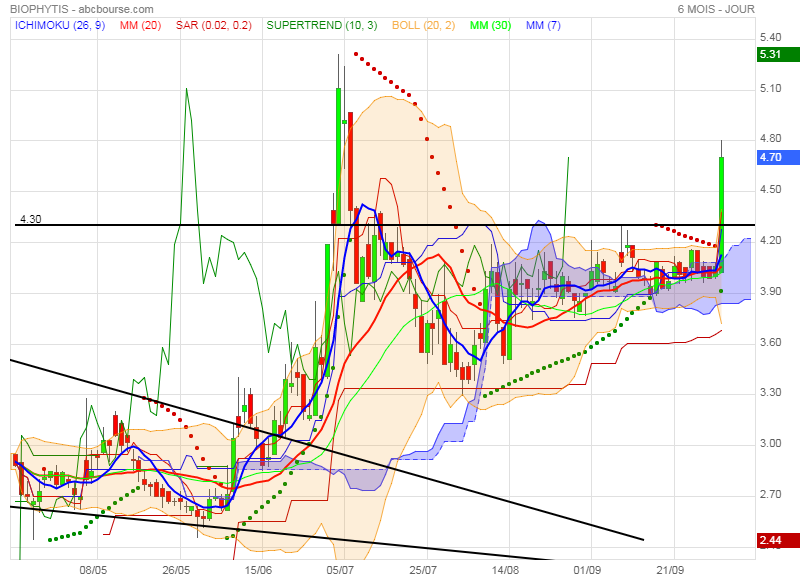Viewport: 800px width, 580px height.
Task: Click the 25/07 date on the axis
Action: 423,570
